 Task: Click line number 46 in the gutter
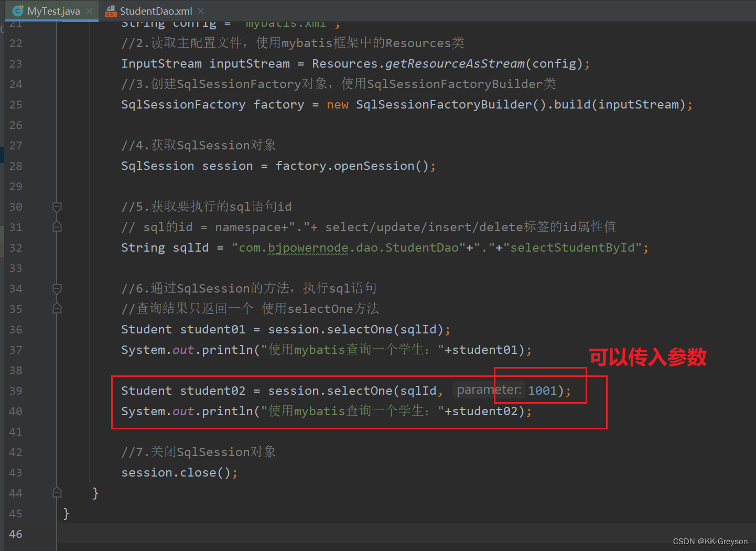pos(16,534)
